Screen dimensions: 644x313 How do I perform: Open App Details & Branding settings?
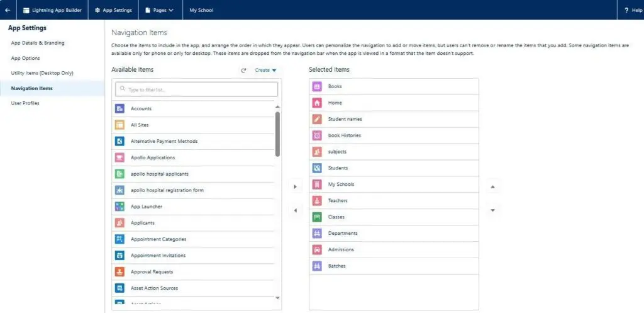[38, 43]
